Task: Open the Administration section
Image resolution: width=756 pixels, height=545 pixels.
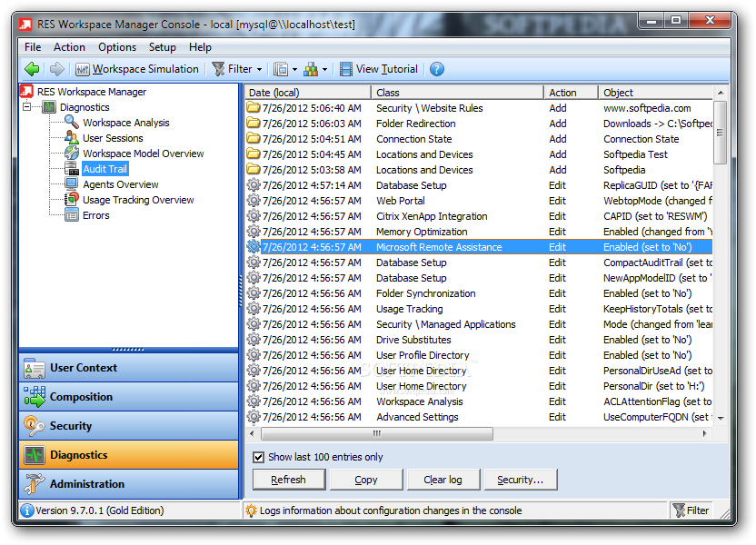Action: [x=129, y=484]
